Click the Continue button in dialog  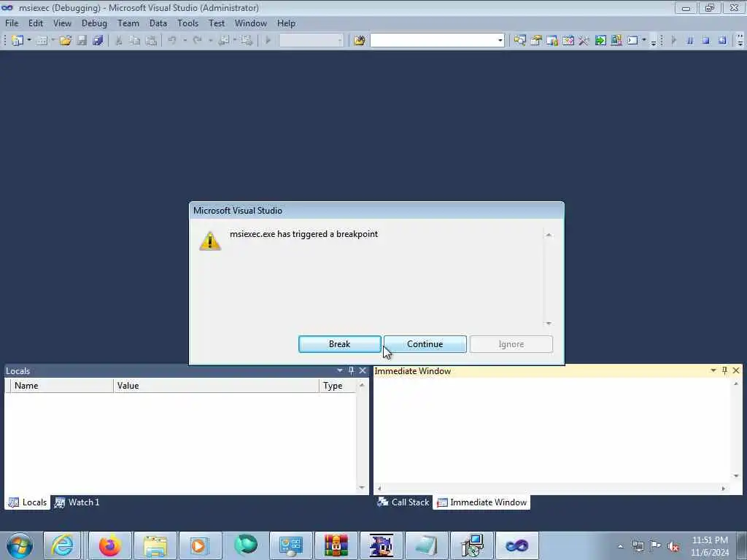pos(425,344)
